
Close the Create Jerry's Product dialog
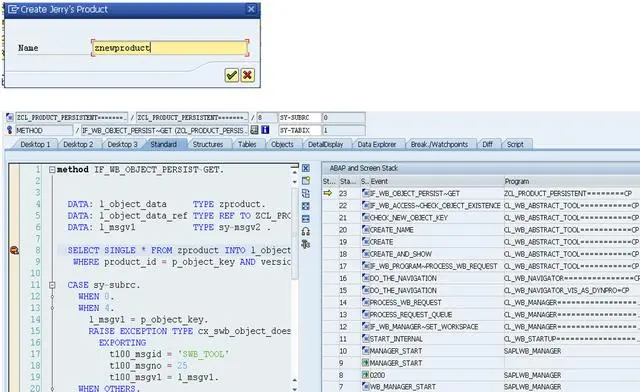[x=251, y=9]
